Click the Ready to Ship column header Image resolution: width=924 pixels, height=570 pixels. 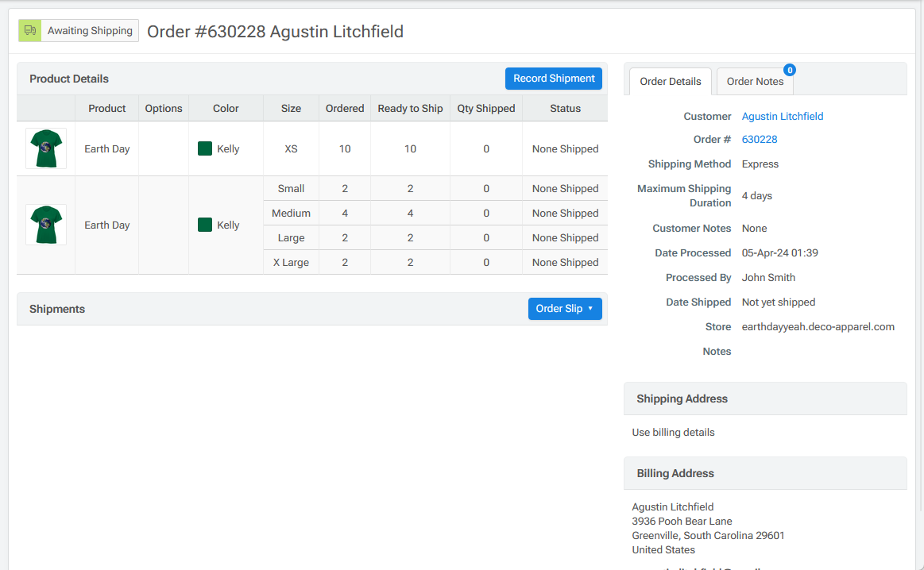[x=410, y=109]
